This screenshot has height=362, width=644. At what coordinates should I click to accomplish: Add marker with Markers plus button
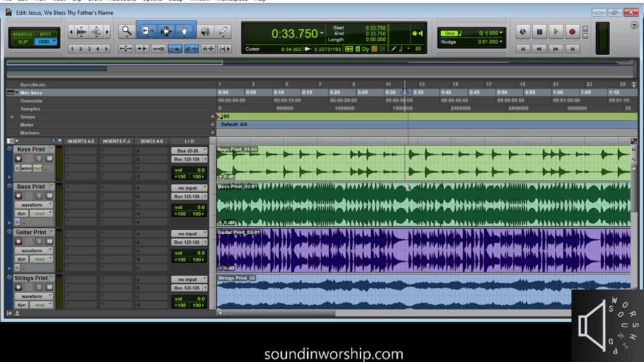[x=212, y=133]
